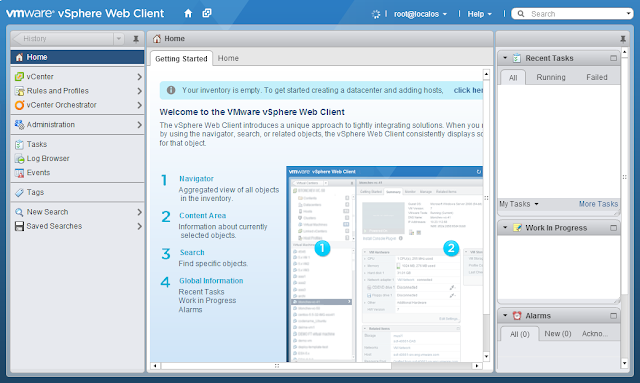640x383 pixels.
Task: Click the content scroll right arrow
Action: click(477, 366)
